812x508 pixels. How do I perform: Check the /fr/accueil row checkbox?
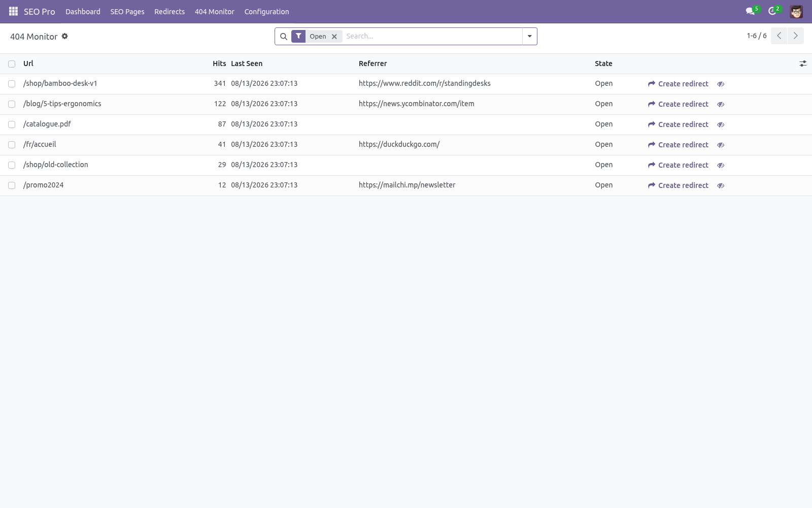click(x=12, y=145)
